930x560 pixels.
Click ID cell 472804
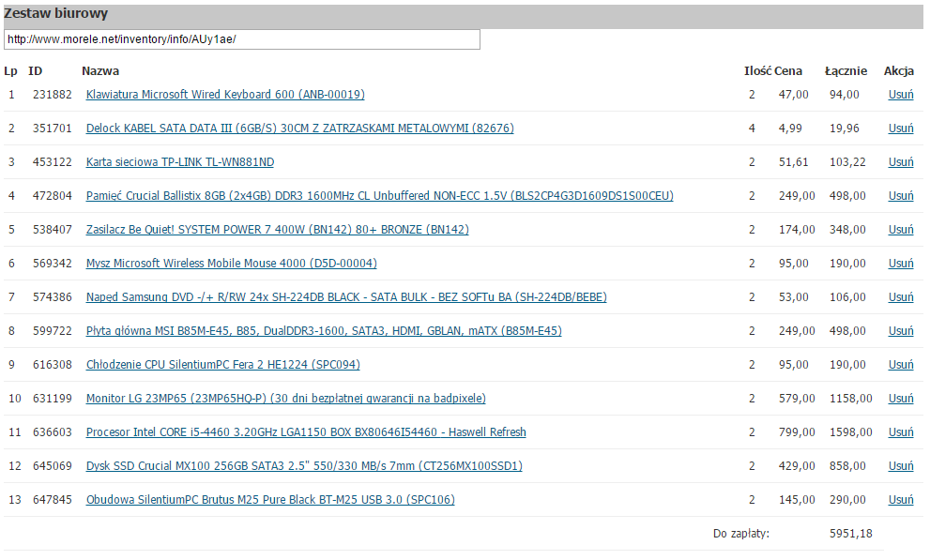53,195
